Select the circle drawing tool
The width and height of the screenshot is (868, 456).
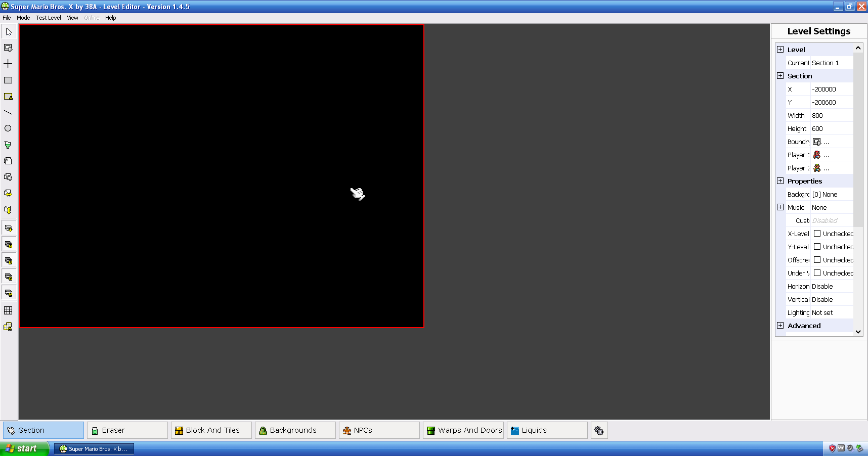8,128
